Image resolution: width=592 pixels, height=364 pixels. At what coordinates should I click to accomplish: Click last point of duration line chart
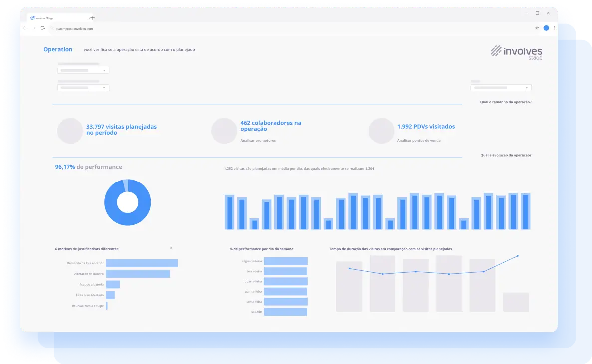[x=518, y=256]
